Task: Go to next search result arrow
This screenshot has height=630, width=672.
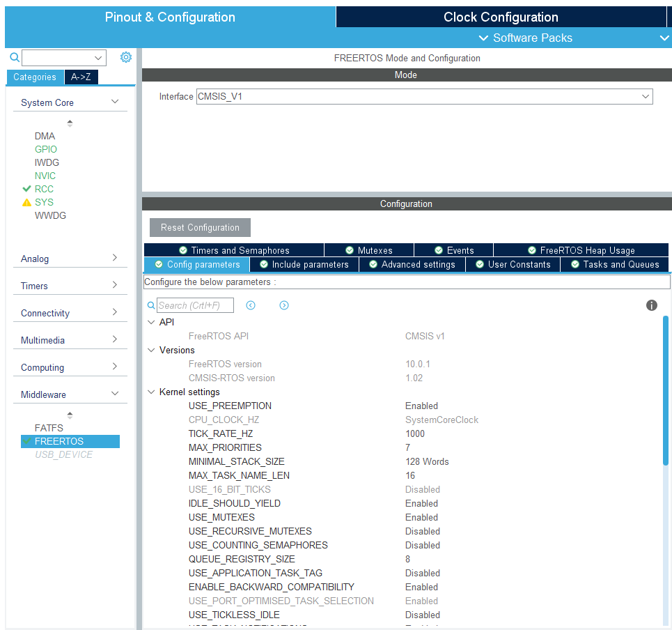Action: [x=284, y=305]
